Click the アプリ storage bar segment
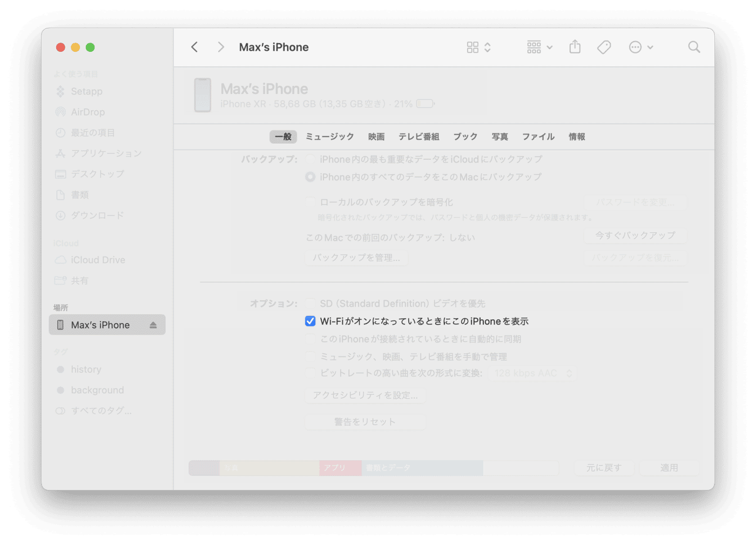This screenshot has height=545, width=756. (x=340, y=468)
